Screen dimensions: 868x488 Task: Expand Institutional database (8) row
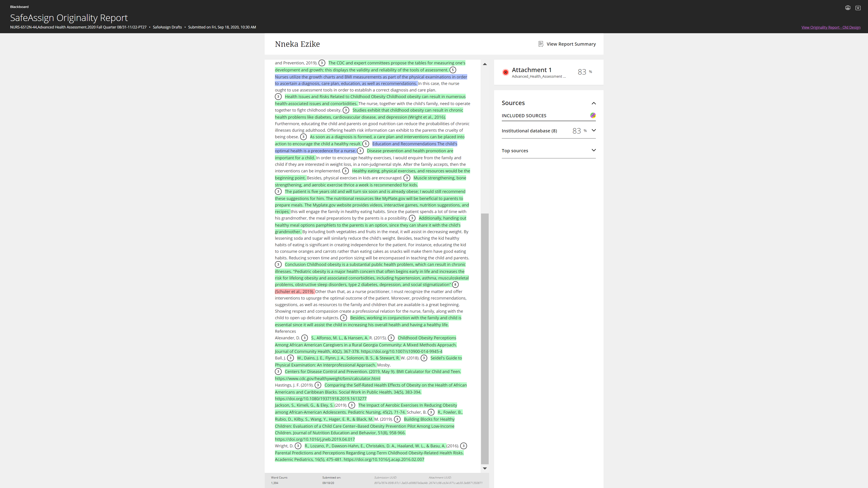tap(549, 131)
